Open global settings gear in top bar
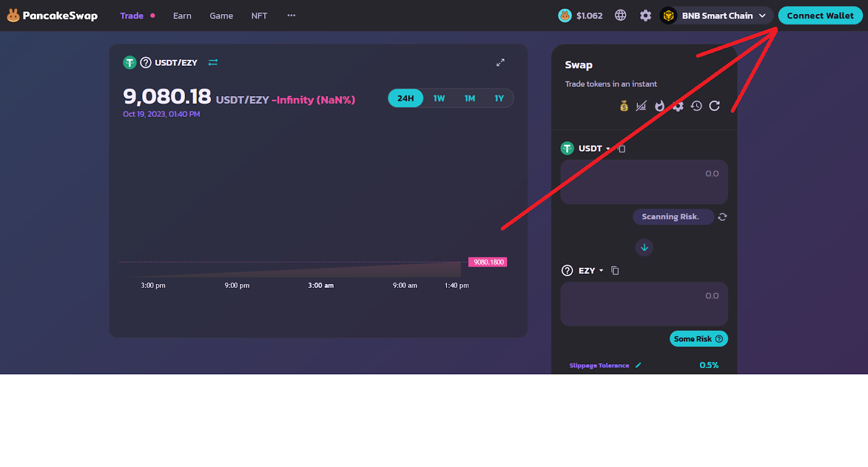 tap(645, 16)
